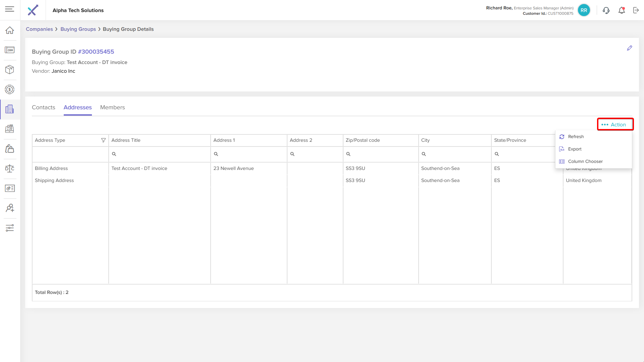644x362 pixels.
Task: Open the CRM module icon in the sidebar
Action: 10,50
